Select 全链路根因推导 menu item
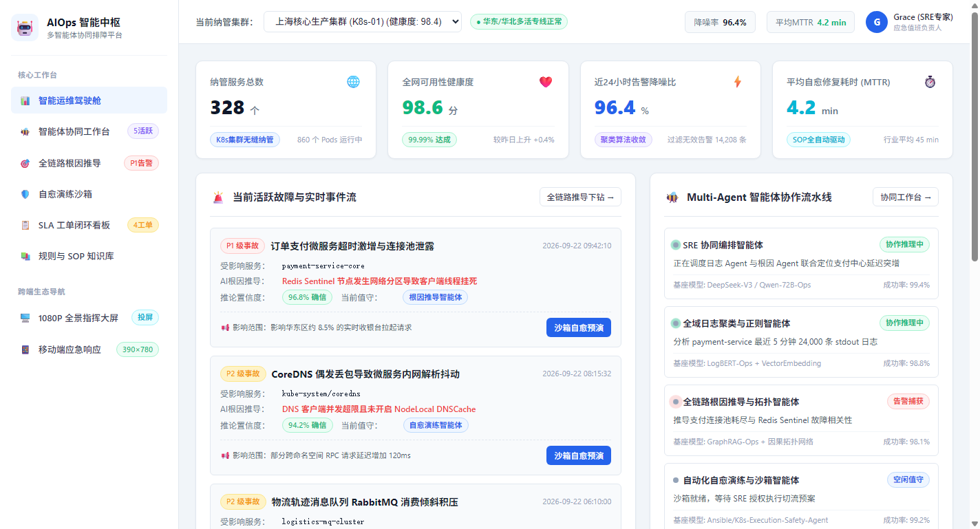The height and width of the screenshot is (529, 980). (89, 163)
